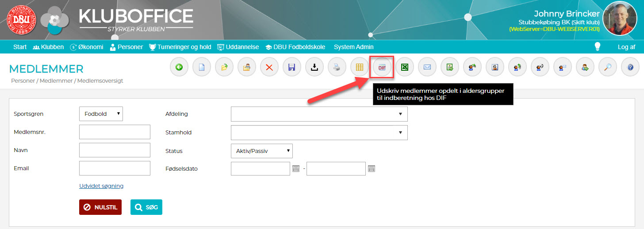Click inside the Navn input field
The width and height of the screenshot is (644, 229).
[x=115, y=150]
